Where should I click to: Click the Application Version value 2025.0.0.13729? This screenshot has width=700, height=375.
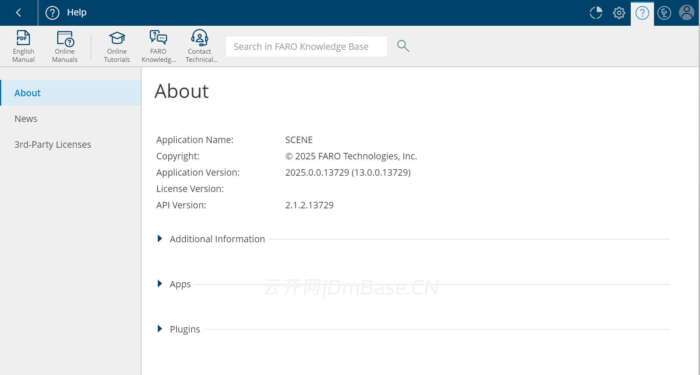pyautogui.click(x=348, y=172)
